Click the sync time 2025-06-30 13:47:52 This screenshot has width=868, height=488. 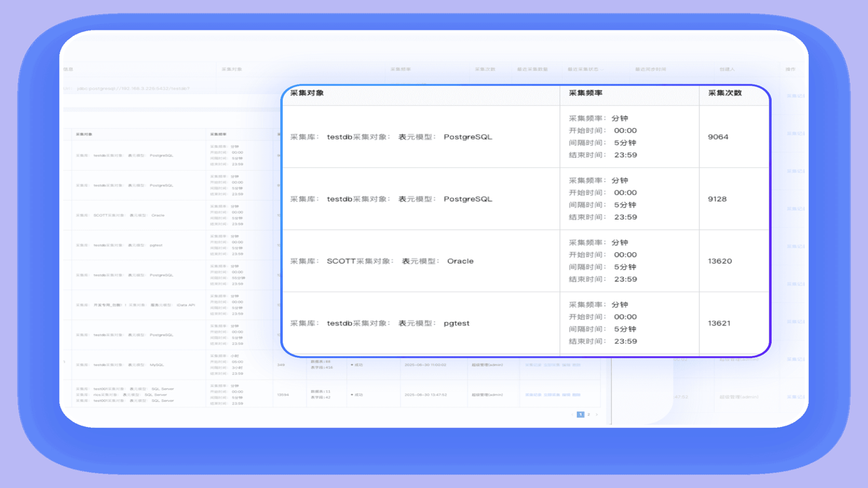(425, 394)
